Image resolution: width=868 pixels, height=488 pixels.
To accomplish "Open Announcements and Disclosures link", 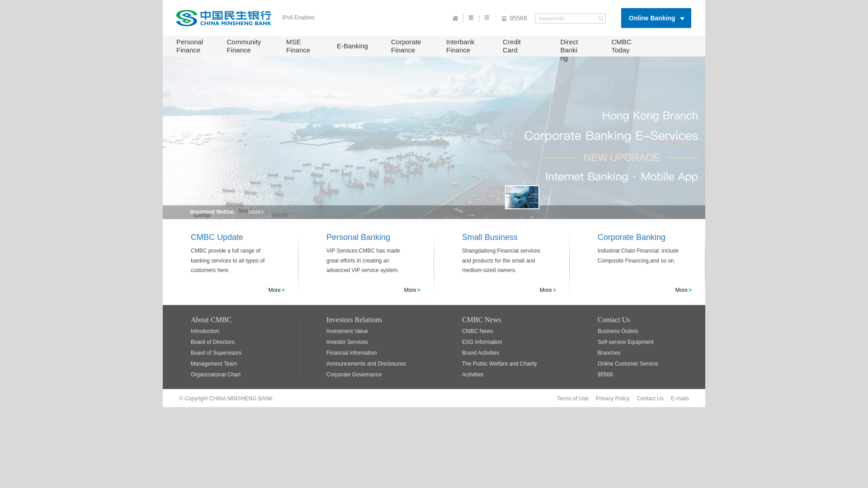I will point(366,364).
